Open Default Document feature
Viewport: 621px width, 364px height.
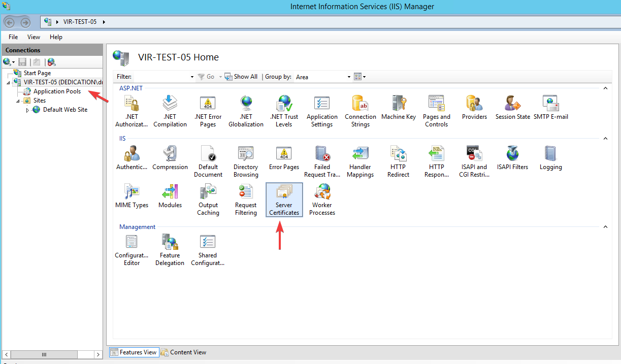tap(208, 162)
